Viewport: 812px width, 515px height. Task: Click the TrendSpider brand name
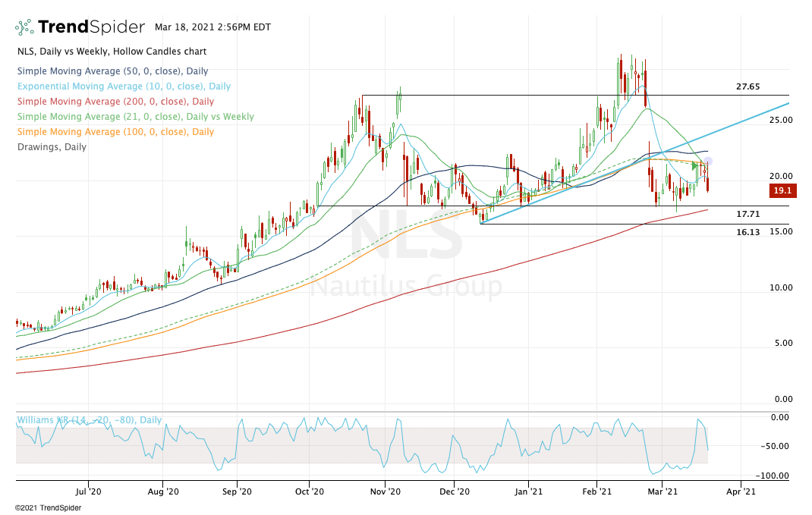point(91,27)
